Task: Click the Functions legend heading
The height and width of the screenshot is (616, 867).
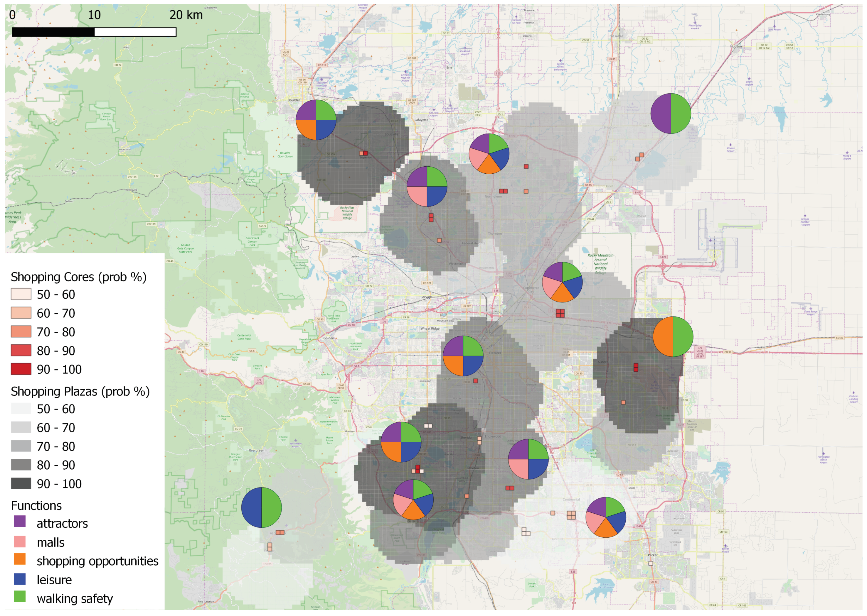Action: point(36,506)
